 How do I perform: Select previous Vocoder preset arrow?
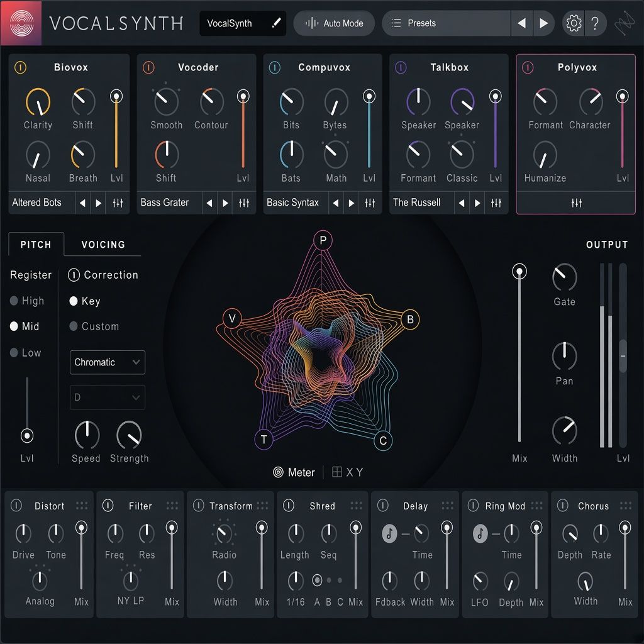tap(209, 203)
